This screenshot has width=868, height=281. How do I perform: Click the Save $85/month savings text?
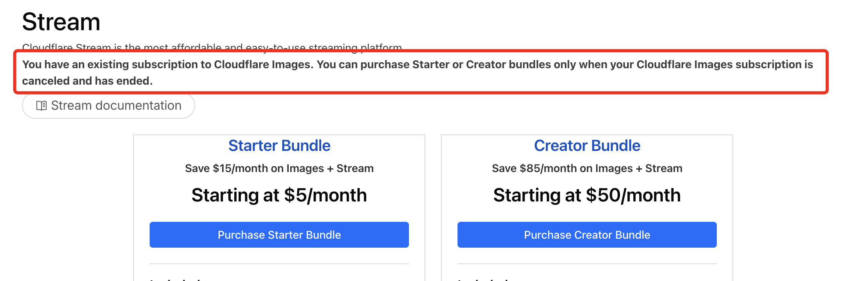click(587, 169)
